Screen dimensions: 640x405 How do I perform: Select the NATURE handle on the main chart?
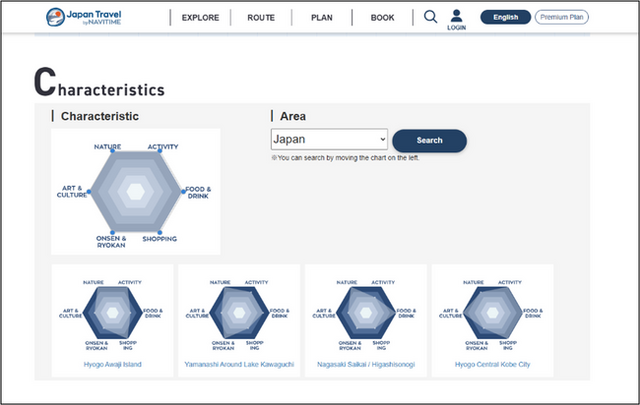[113, 151]
